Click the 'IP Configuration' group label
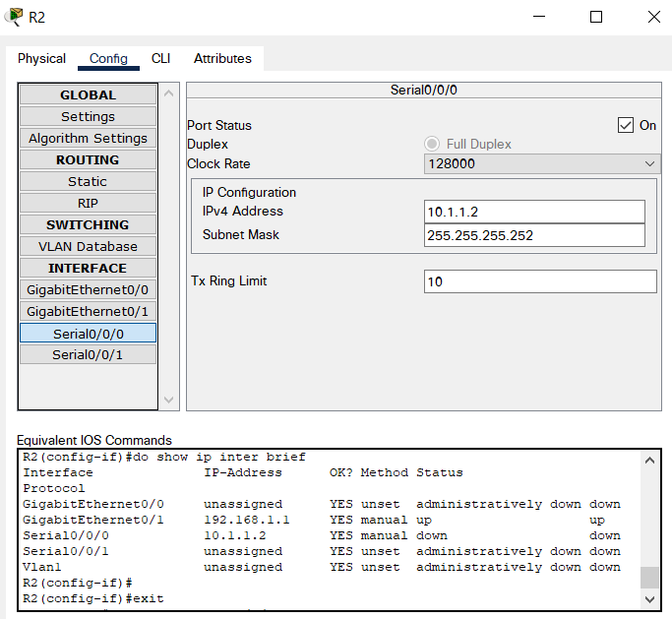This screenshot has width=672, height=619. click(249, 192)
